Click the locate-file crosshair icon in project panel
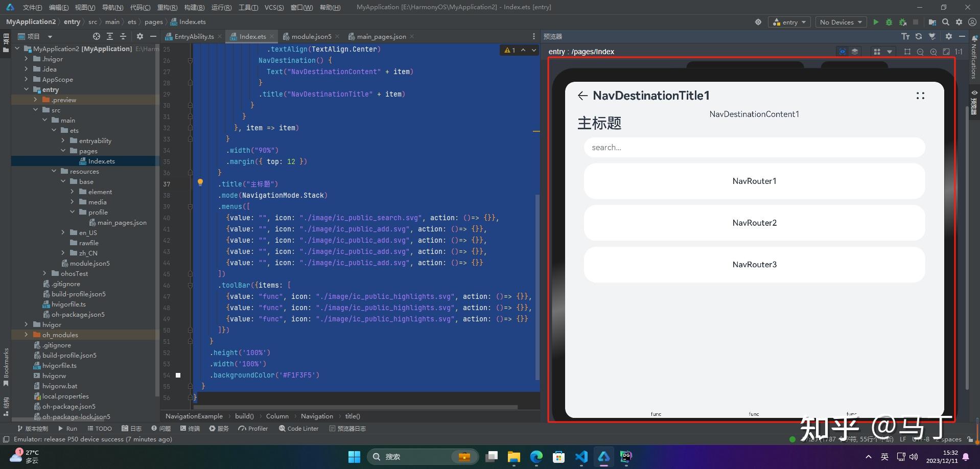Viewport: 980px width, 469px height. [97, 36]
